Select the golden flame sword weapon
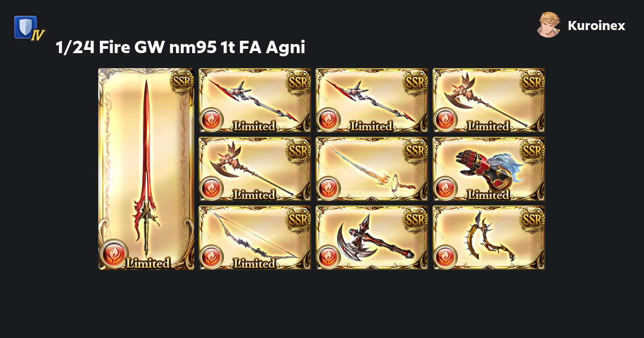This screenshot has height=338, width=644. (372, 169)
